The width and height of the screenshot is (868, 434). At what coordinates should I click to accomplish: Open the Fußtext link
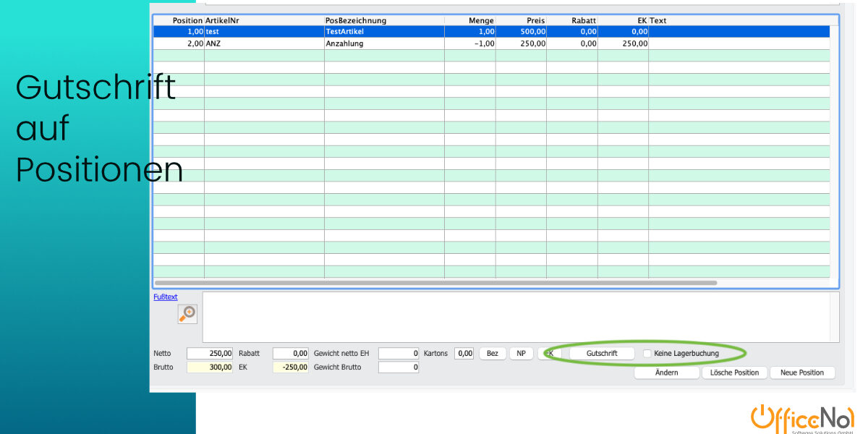click(x=165, y=297)
